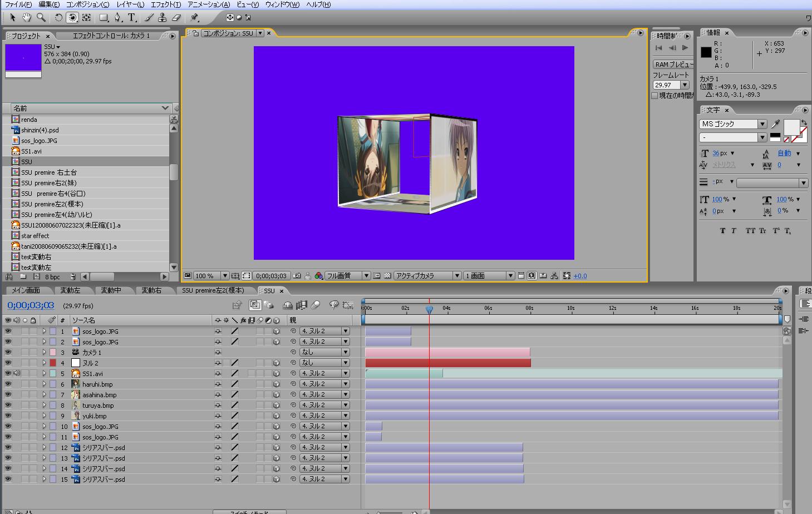Image resolution: width=812 pixels, height=514 pixels.
Task: Click the Motion Blur enable icon in timeline
Action: click(x=316, y=305)
